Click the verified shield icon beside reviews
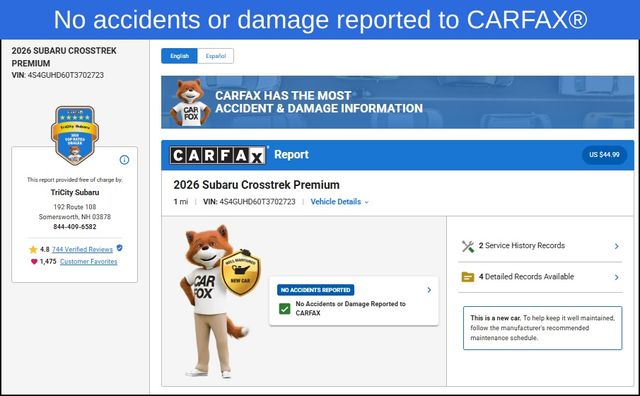Image resolution: width=640 pixels, height=396 pixels. [x=120, y=248]
